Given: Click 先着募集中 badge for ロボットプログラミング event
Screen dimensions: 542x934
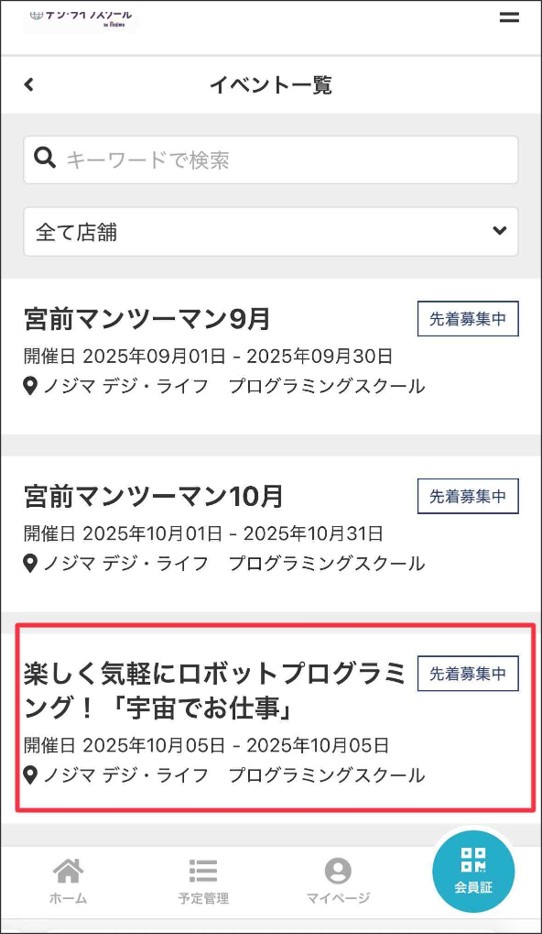Looking at the screenshot, I should tap(468, 674).
